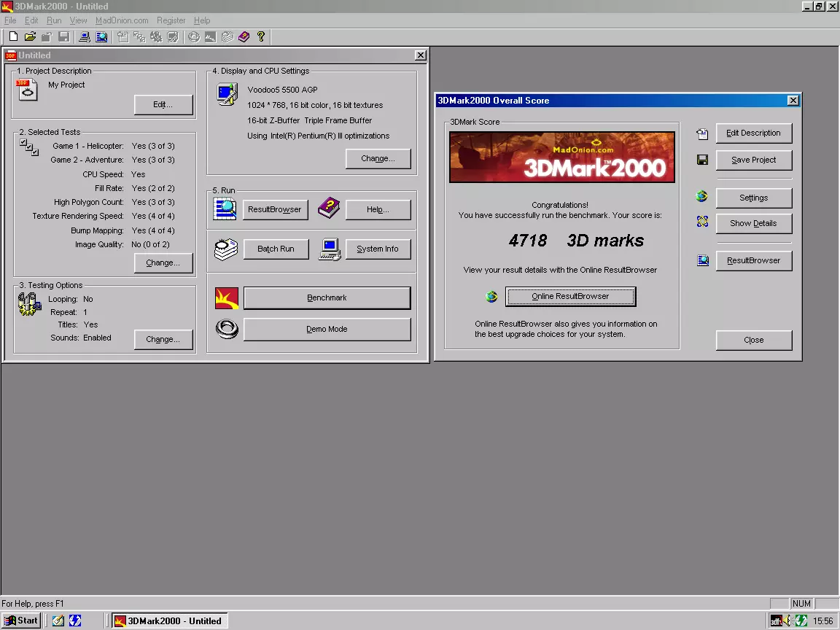This screenshot has width=840, height=630.
Task: Click Save Project button
Action: 754,160
